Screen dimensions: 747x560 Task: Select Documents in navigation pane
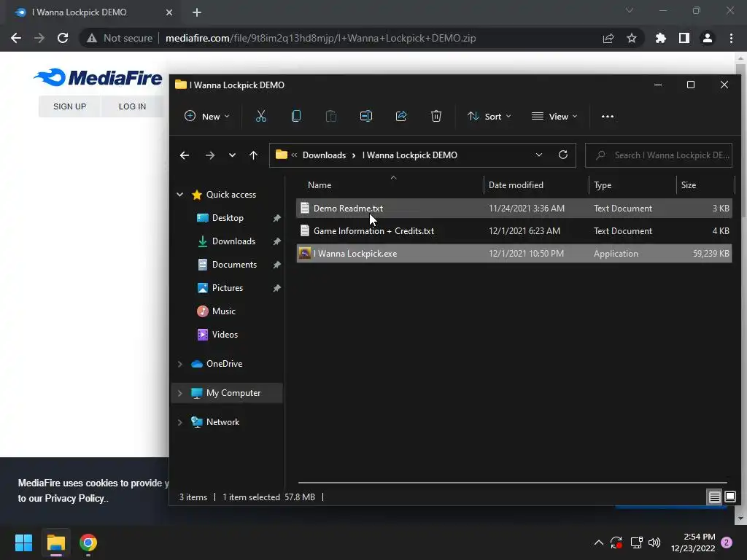coord(234,264)
